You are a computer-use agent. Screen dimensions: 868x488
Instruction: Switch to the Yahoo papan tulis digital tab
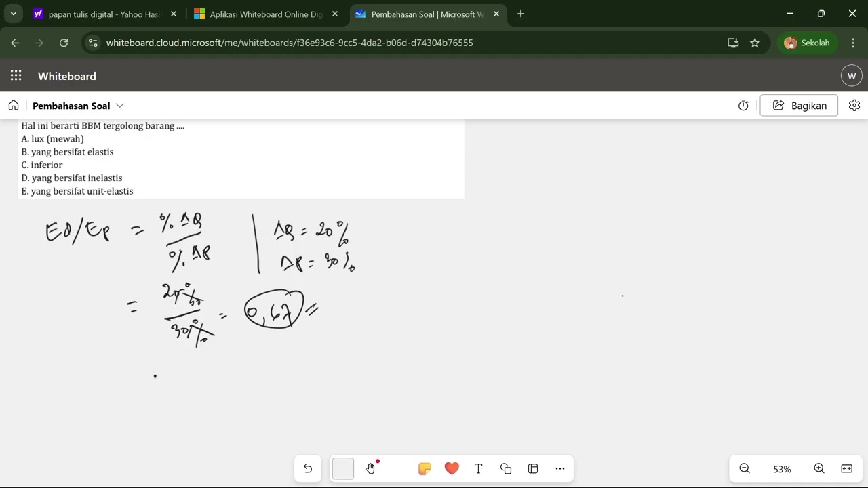tap(105, 14)
